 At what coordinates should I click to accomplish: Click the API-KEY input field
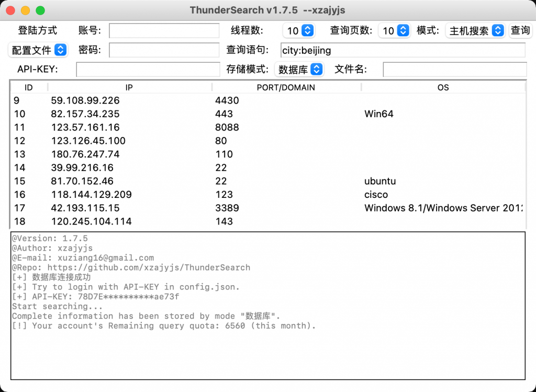tap(148, 69)
